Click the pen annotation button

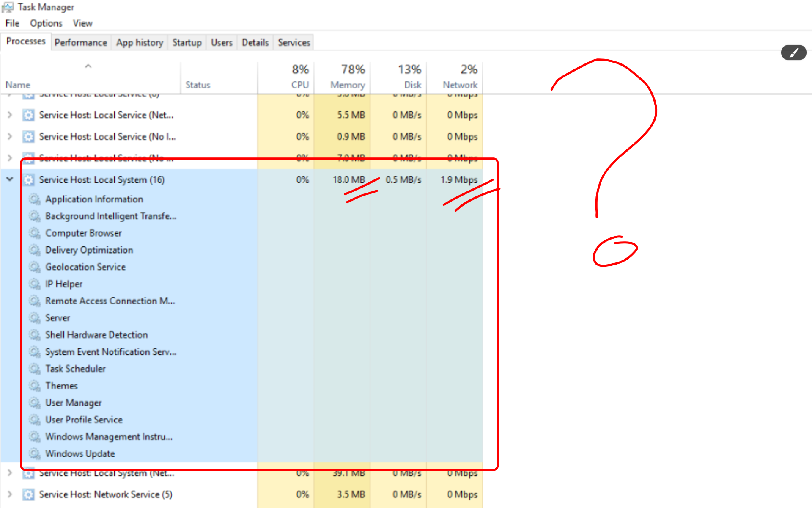793,52
